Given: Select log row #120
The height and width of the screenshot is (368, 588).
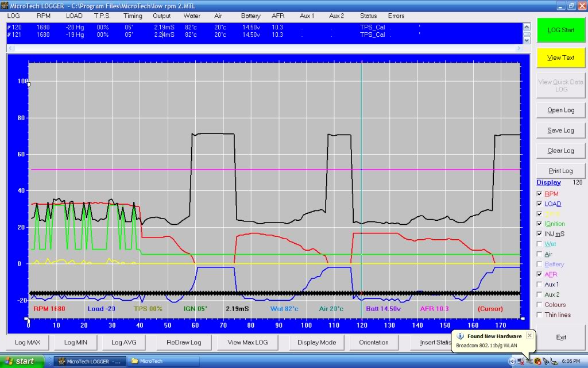Looking at the screenshot, I should pyautogui.click(x=265, y=28).
